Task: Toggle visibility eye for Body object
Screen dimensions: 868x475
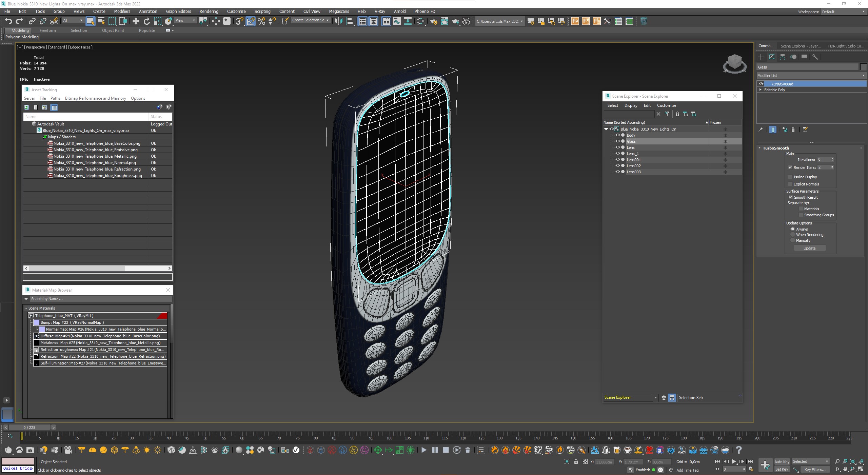Action: (x=617, y=135)
